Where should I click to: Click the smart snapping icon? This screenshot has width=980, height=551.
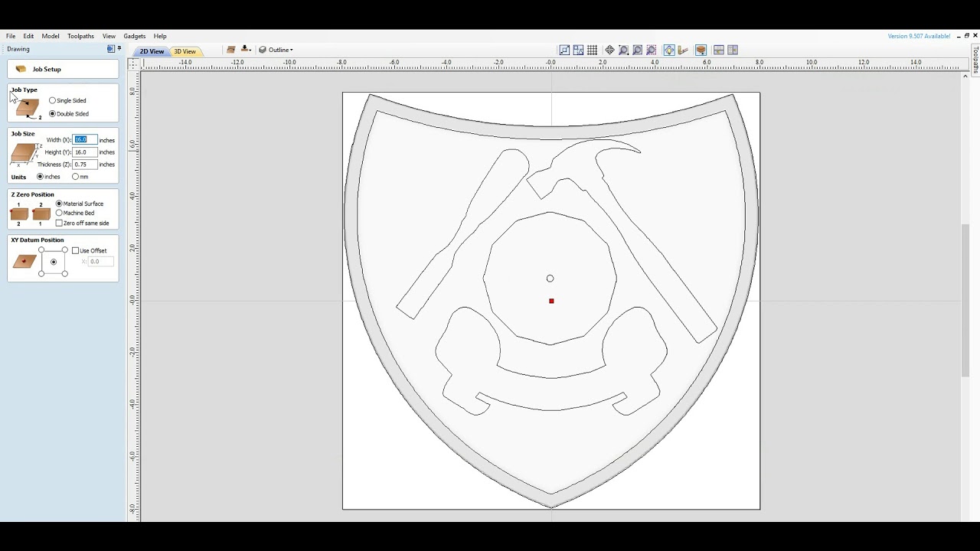[578, 50]
